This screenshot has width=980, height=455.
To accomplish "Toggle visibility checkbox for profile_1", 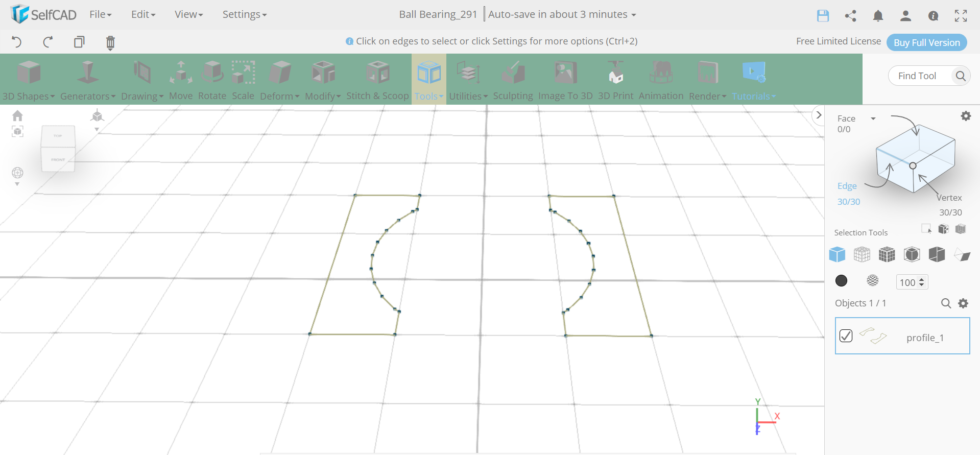I will click(846, 336).
